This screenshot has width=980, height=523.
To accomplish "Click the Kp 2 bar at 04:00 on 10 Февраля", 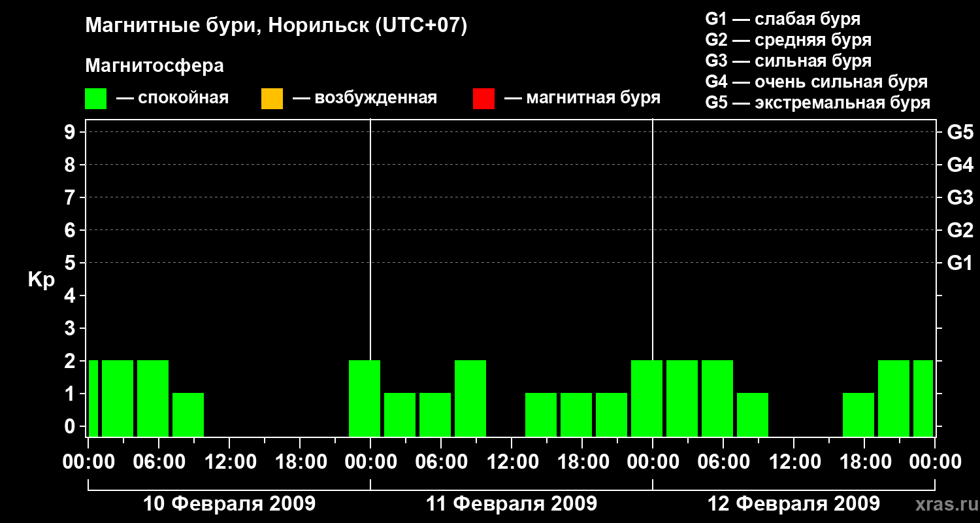I will coord(153,398).
